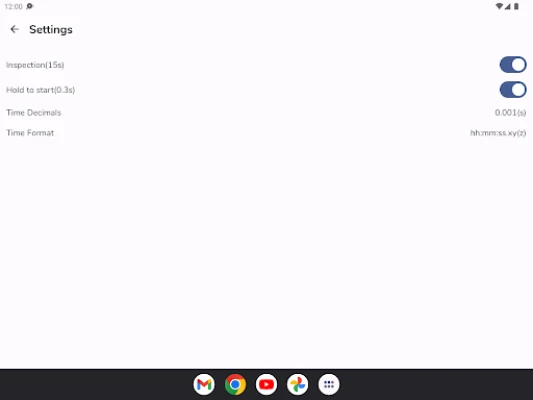Open Gmail from the taskbar

204,384
